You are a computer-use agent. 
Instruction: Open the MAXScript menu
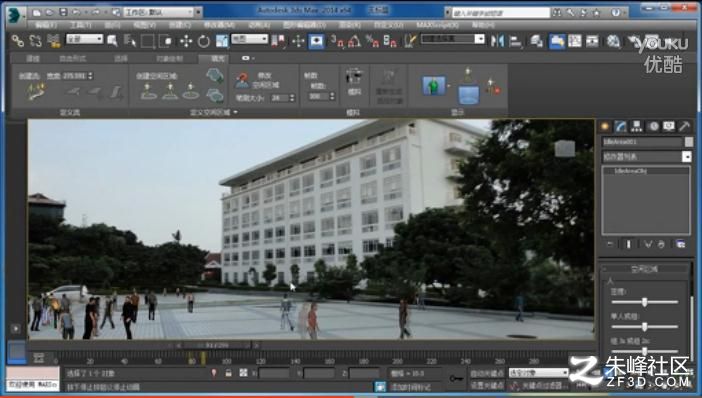click(437, 25)
